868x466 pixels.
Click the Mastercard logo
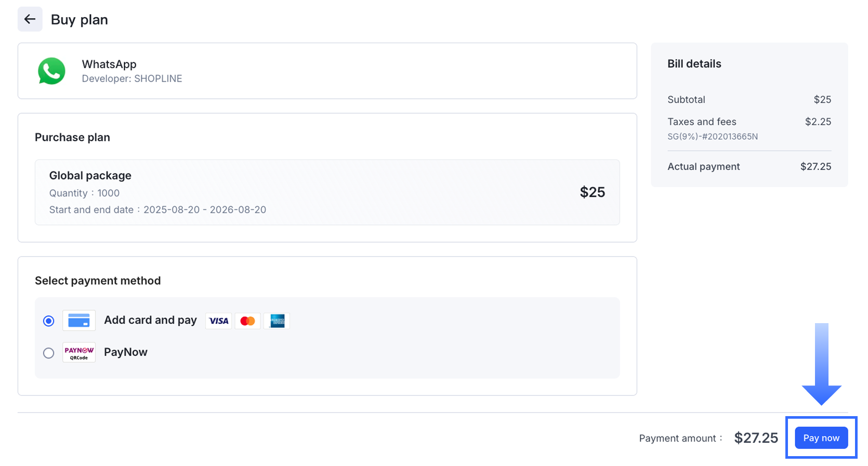[248, 321]
